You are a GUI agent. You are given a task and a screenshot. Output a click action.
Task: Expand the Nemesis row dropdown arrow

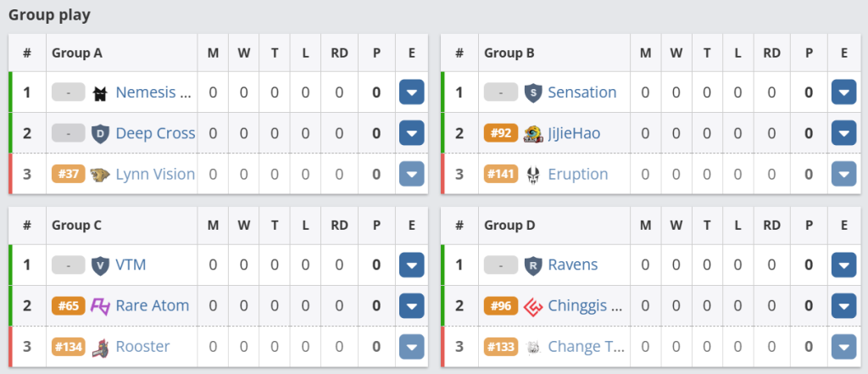click(411, 92)
